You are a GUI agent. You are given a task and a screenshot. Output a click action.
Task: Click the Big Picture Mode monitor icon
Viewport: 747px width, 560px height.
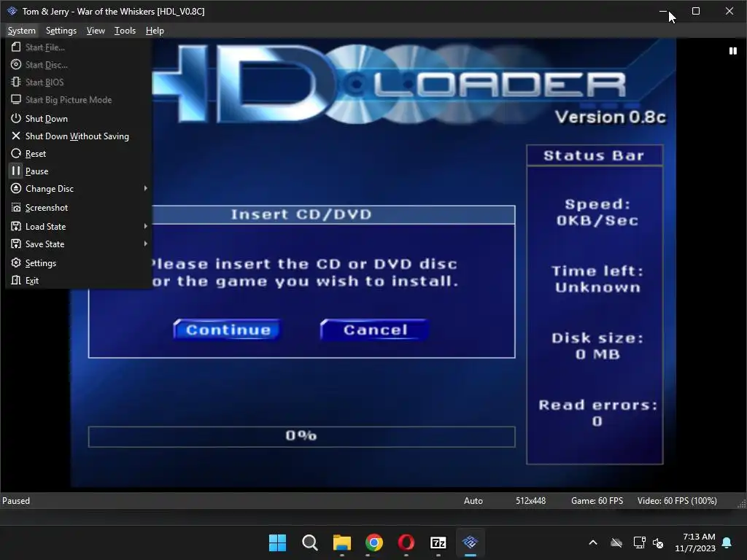(x=16, y=99)
